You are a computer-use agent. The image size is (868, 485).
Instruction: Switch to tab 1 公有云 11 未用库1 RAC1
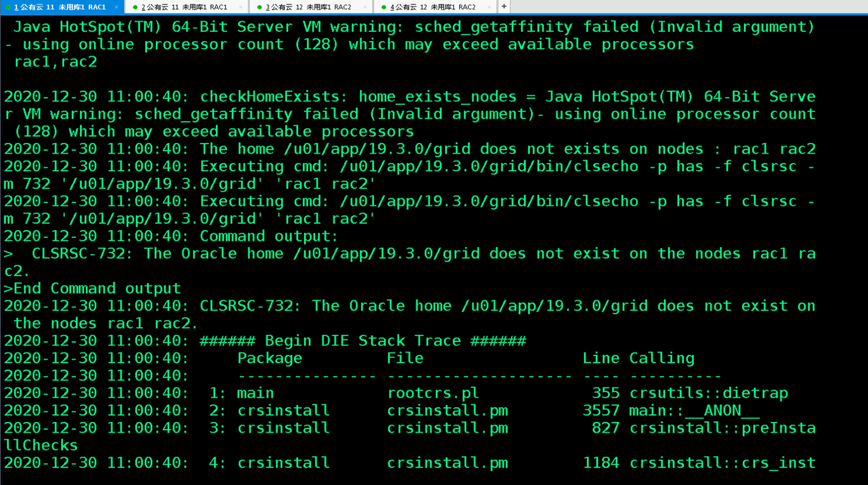click(63, 7)
